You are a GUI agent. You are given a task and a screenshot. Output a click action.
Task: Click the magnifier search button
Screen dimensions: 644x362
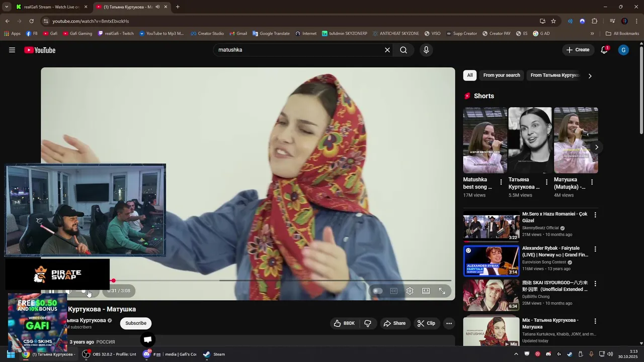(404, 50)
